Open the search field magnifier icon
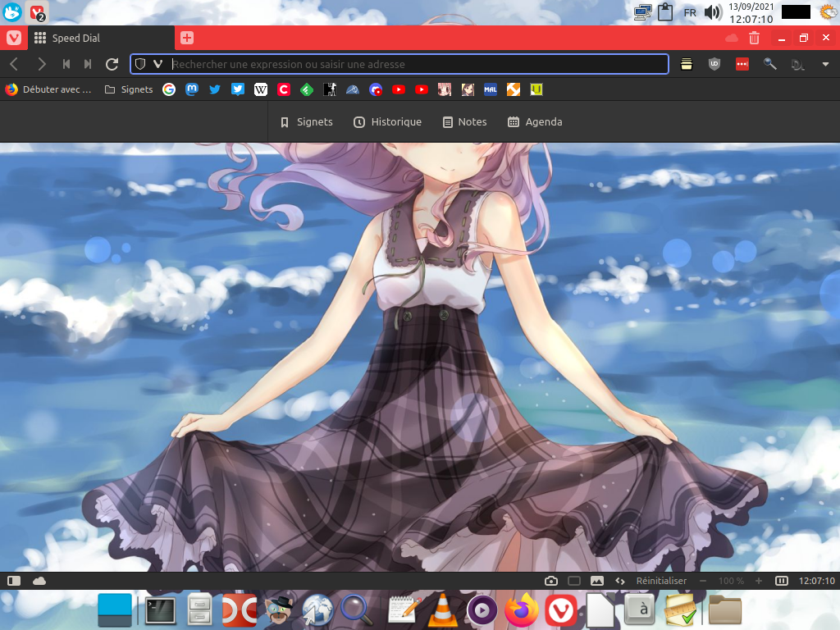 pyautogui.click(x=769, y=64)
